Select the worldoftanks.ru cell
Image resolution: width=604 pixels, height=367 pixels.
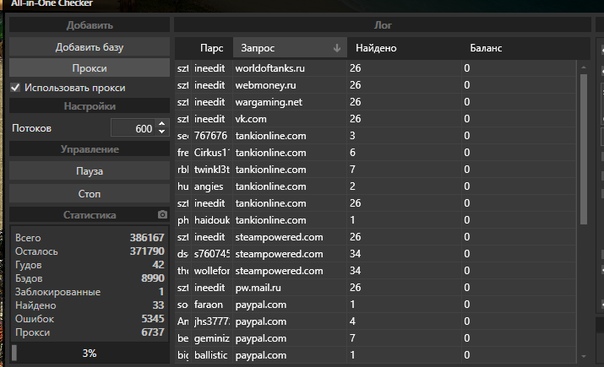coord(289,68)
